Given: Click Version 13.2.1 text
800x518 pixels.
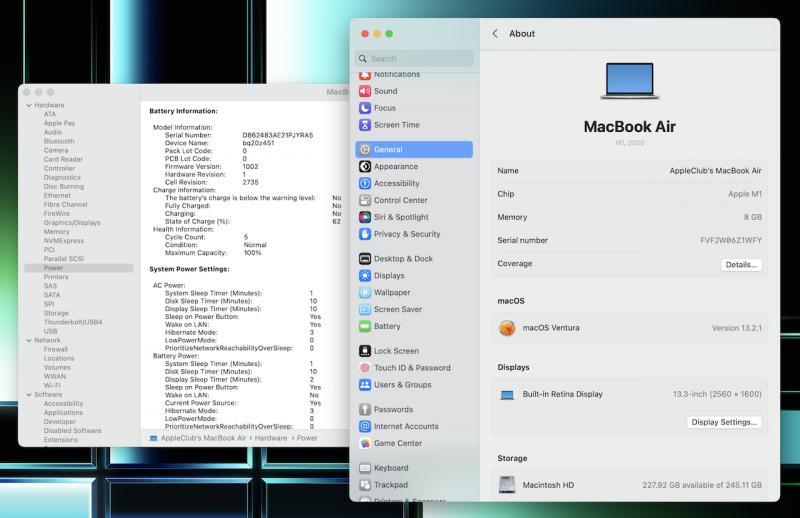Looking at the screenshot, I should coord(737,328).
